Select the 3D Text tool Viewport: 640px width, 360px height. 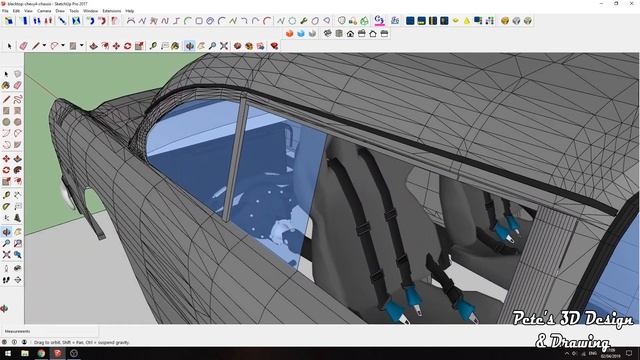click(x=18, y=218)
